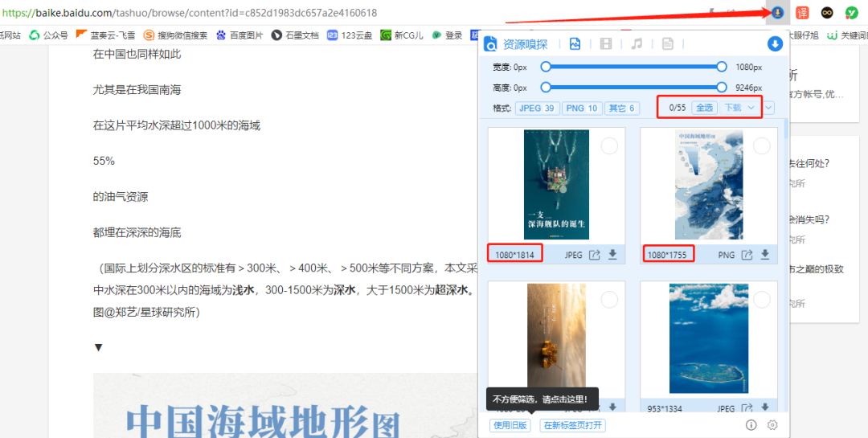The height and width of the screenshot is (438, 868).
Task: Select the China sea terrain map via its circle
Action: click(762, 146)
